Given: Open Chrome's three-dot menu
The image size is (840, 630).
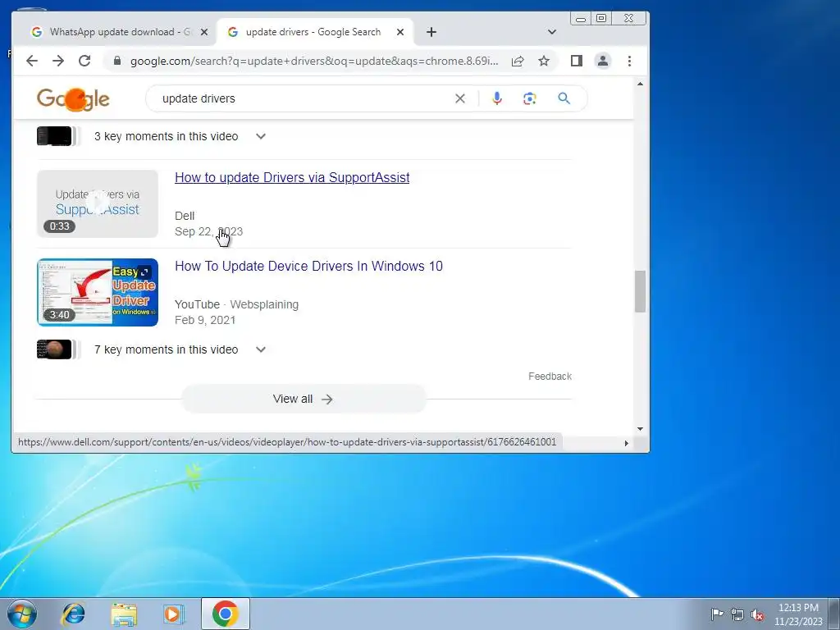Looking at the screenshot, I should (x=629, y=61).
